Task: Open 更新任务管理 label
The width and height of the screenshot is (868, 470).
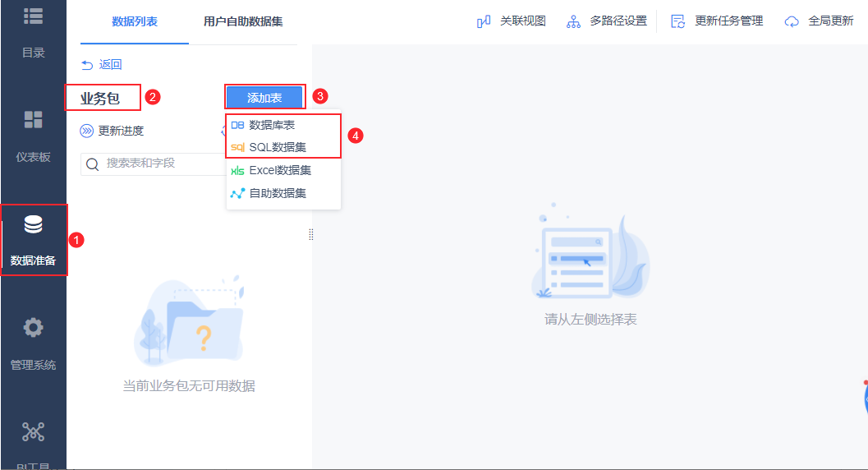Action: pos(729,21)
